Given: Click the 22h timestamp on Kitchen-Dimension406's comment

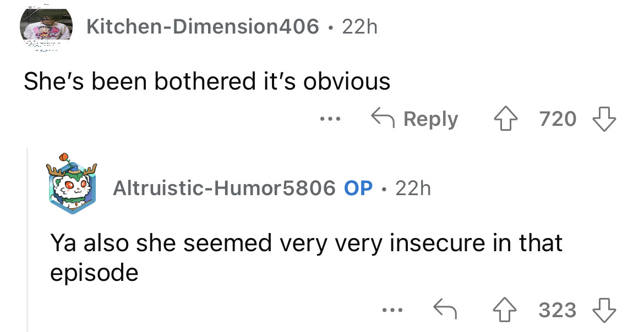Looking at the screenshot, I should (x=360, y=26).
